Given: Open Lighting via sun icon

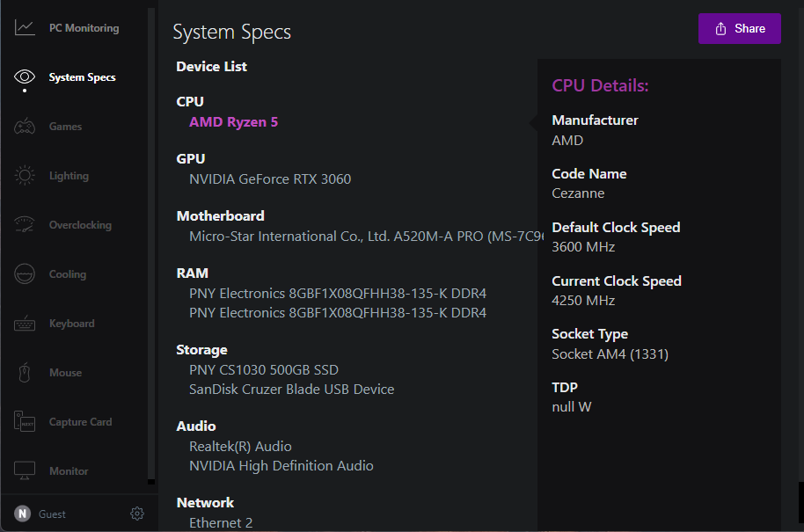Looking at the screenshot, I should coord(25,175).
